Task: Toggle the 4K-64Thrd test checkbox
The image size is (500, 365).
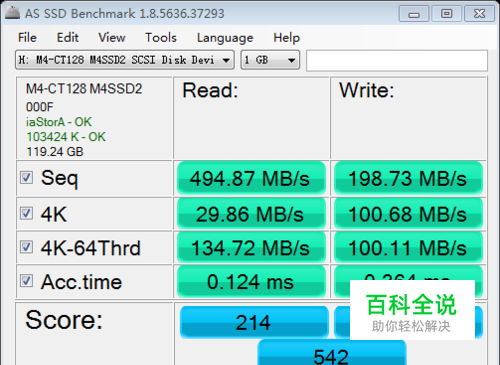Action: (x=26, y=247)
